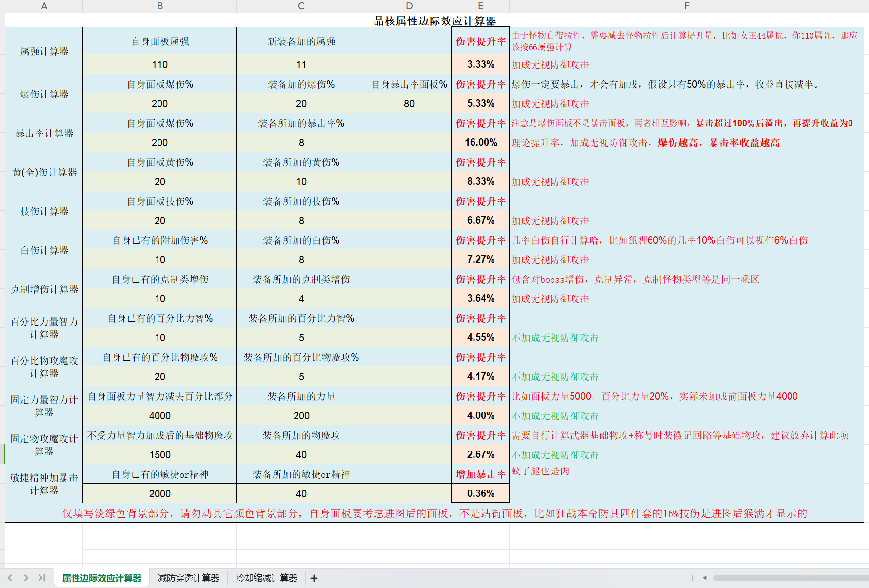869x588 pixels.
Task: Click the horizontal scrollbar track
Action: [x=790, y=578]
